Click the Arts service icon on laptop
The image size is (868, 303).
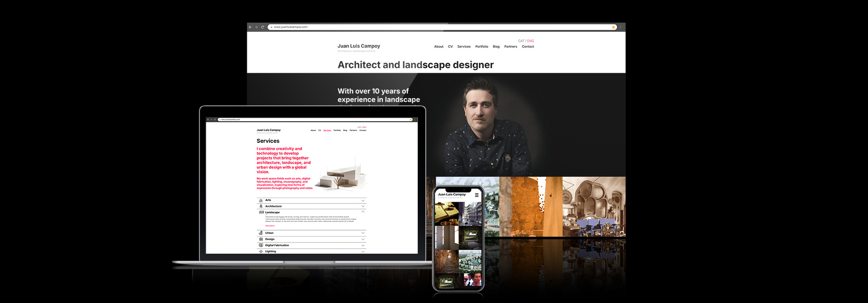pyautogui.click(x=261, y=200)
